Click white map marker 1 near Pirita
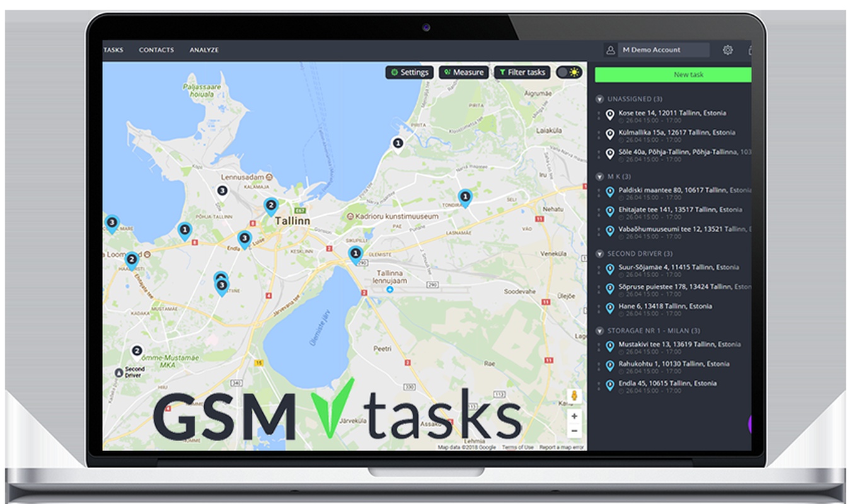Viewport: 854px width, 504px height. click(398, 145)
